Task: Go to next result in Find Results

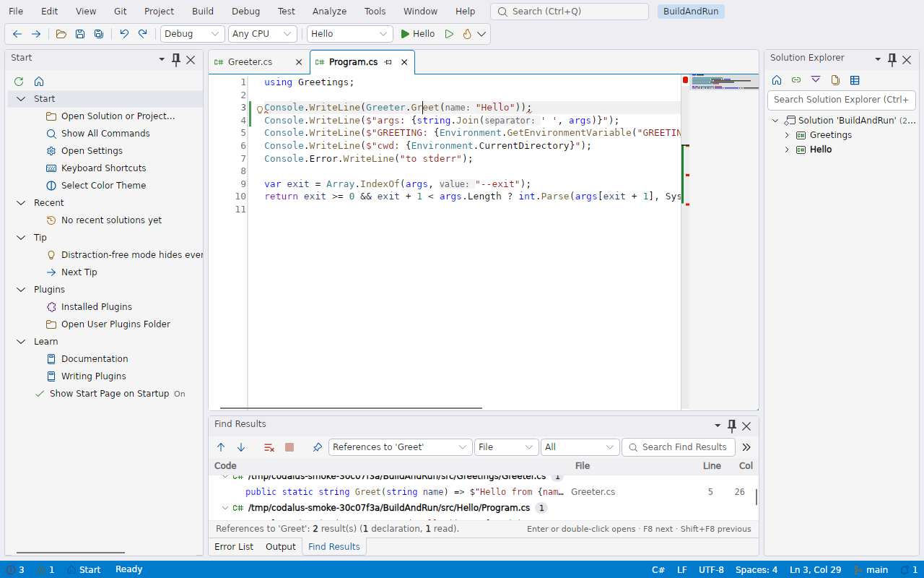Action: click(241, 447)
